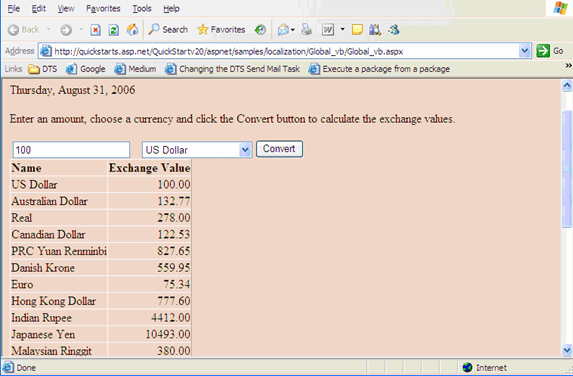
Task: Click the Done status page icon
Action: click(x=8, y=367)
